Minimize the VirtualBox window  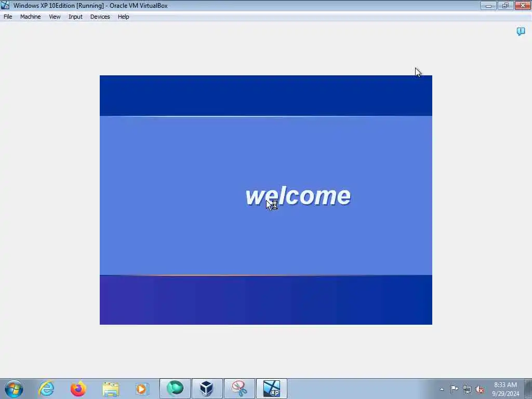[x=488, y=5]
